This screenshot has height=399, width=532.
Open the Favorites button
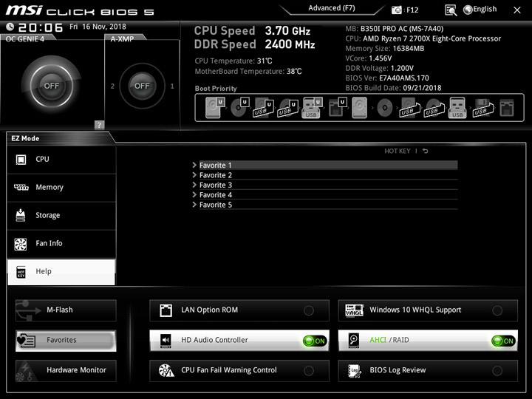(x=66, y=341)
